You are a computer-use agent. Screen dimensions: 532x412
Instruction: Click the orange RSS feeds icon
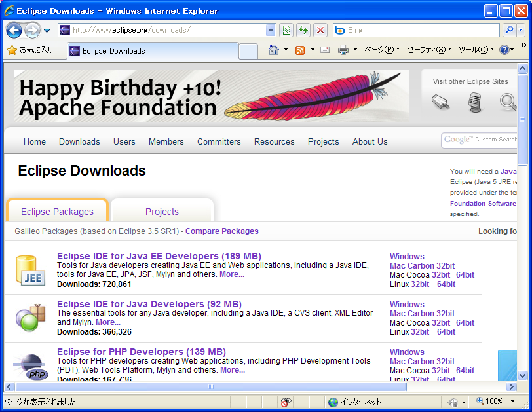tap(300, 50)
